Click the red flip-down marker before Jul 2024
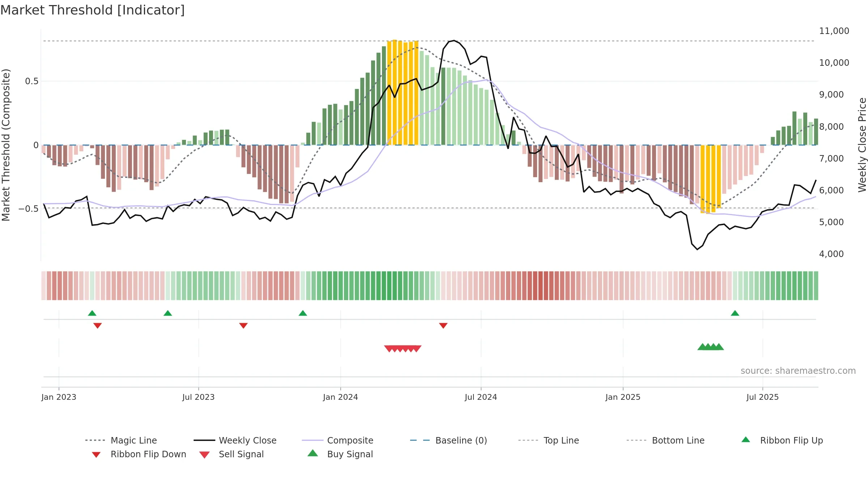This screenshot has height=488, width=868. [x=443, y=326]
